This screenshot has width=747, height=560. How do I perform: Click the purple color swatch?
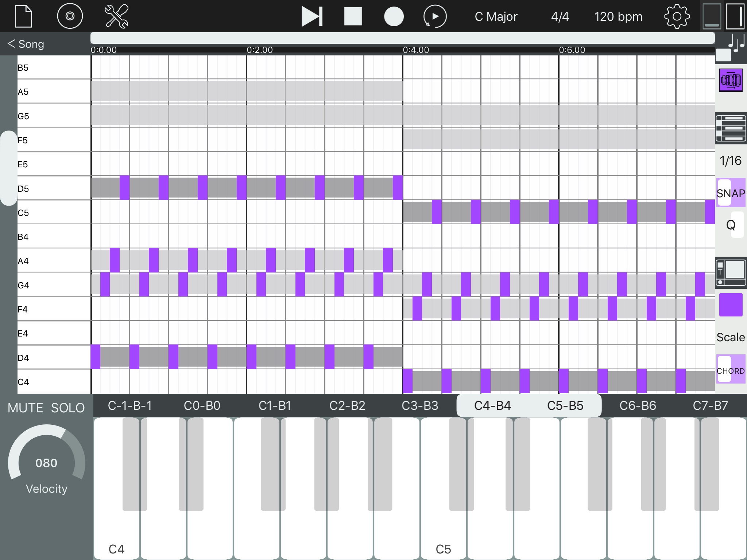(731, 305)
